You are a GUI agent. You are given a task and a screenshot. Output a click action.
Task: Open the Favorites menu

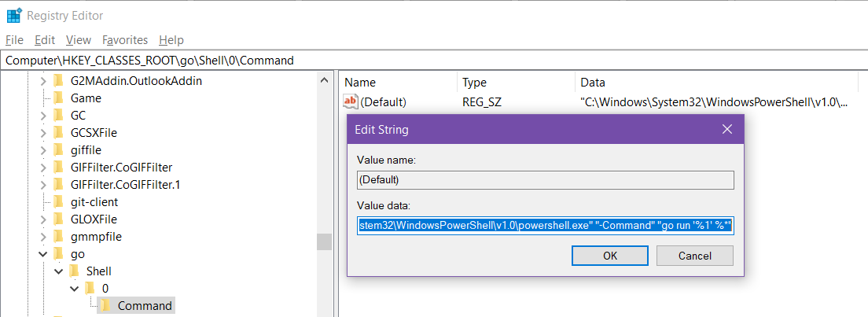click(x=125, y=40)
